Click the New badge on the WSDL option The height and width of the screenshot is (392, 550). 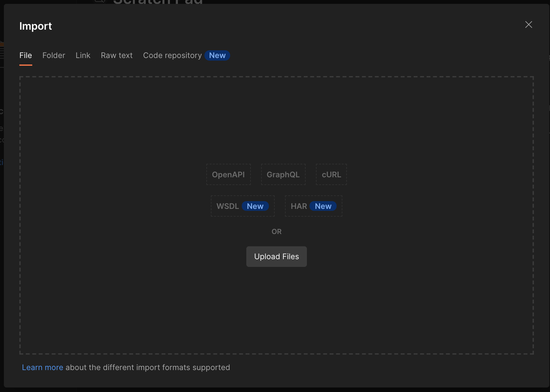click(x=255, y=206)
